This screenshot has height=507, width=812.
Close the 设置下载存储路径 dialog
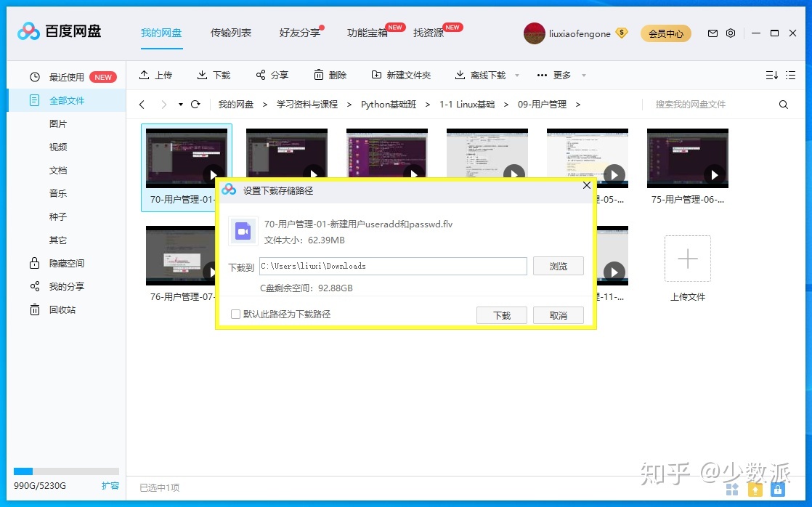click(587, 185)
